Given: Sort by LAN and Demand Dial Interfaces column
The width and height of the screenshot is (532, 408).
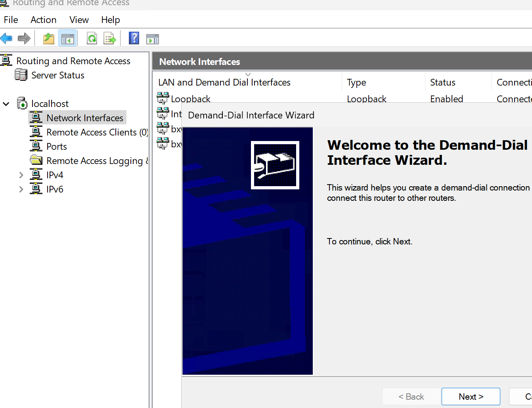Looking at the screenshot, I should pos(248,82).
